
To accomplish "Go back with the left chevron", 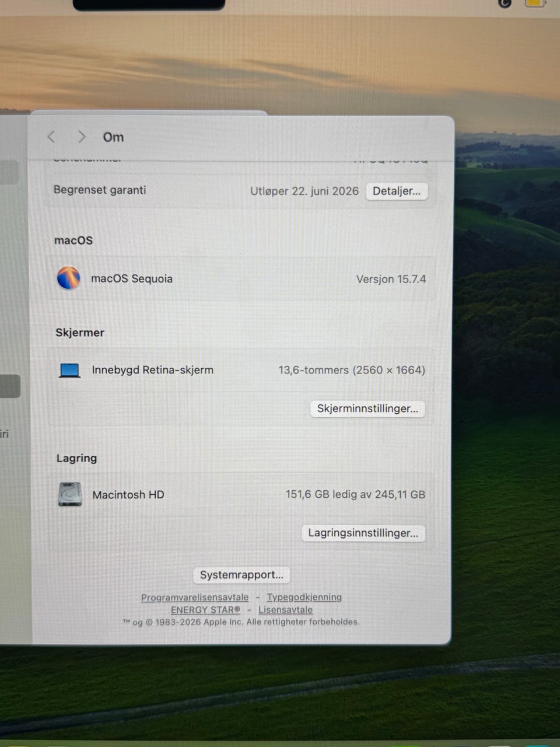I will coord(51,137).
